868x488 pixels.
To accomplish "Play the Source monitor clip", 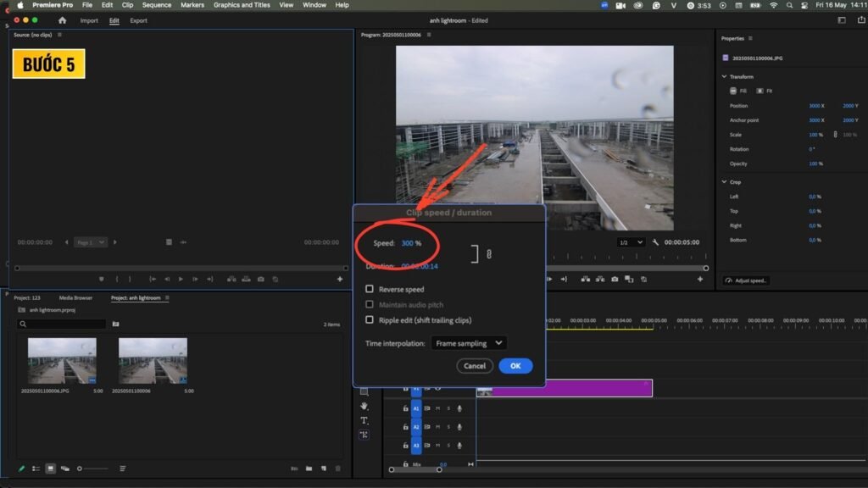I will pos(181,280).
